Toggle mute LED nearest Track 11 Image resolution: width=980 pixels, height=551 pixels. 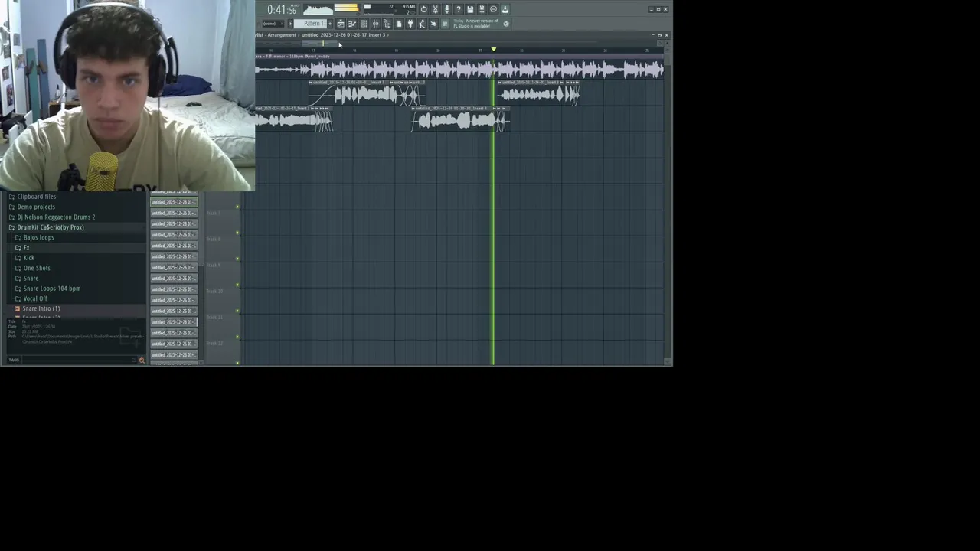point(237,311)
